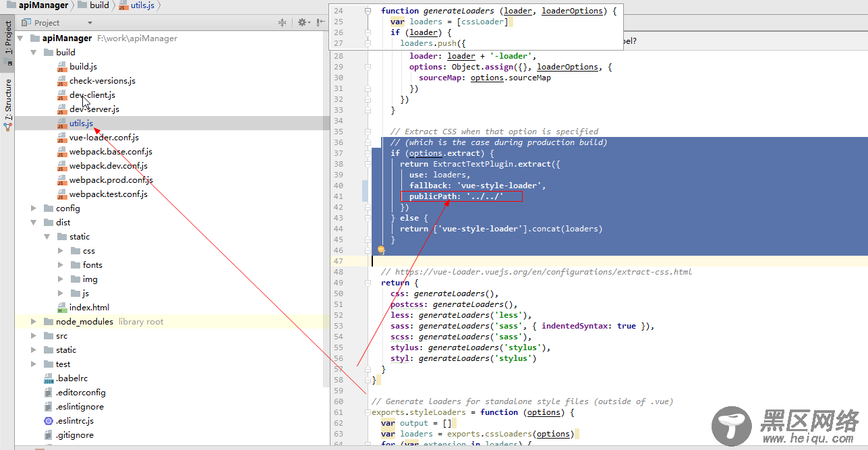This screenshot has height=450, width=868.
Task: Click line number 41 in gutter
Action: (338, 196)
